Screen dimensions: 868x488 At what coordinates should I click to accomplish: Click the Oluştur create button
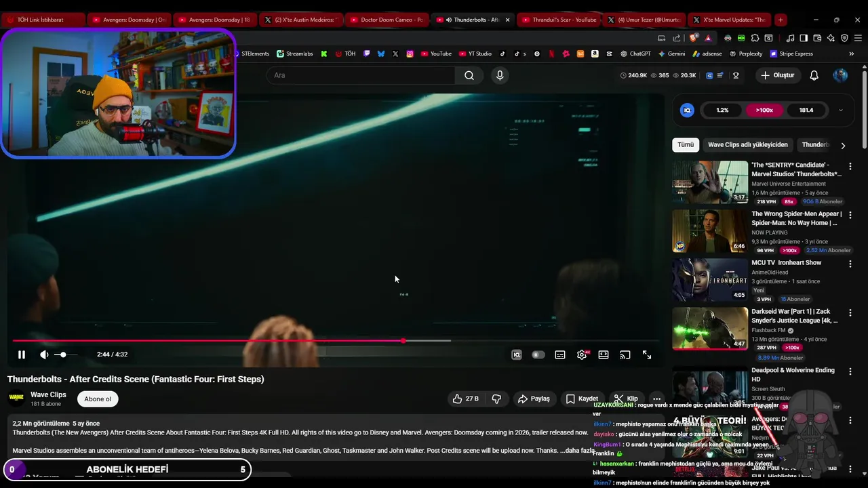[x=777, y=75]
